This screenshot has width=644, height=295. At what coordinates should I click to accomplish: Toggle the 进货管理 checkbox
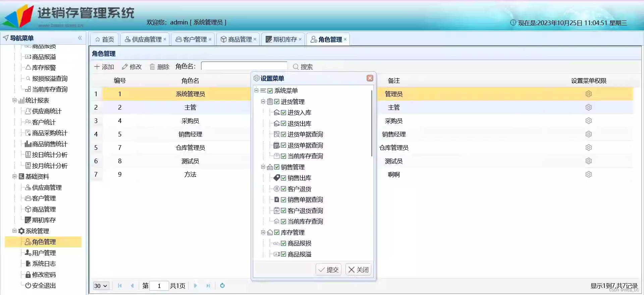click(277, 102)
